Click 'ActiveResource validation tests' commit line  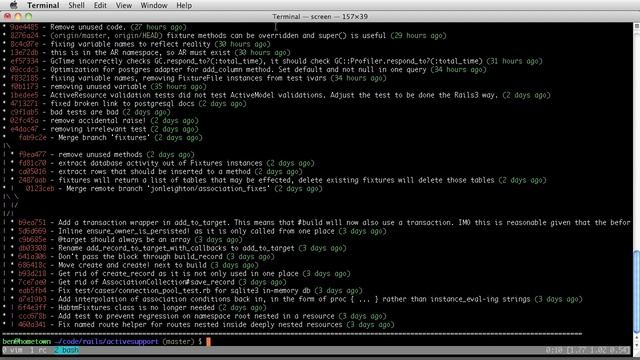click(274, 95)
